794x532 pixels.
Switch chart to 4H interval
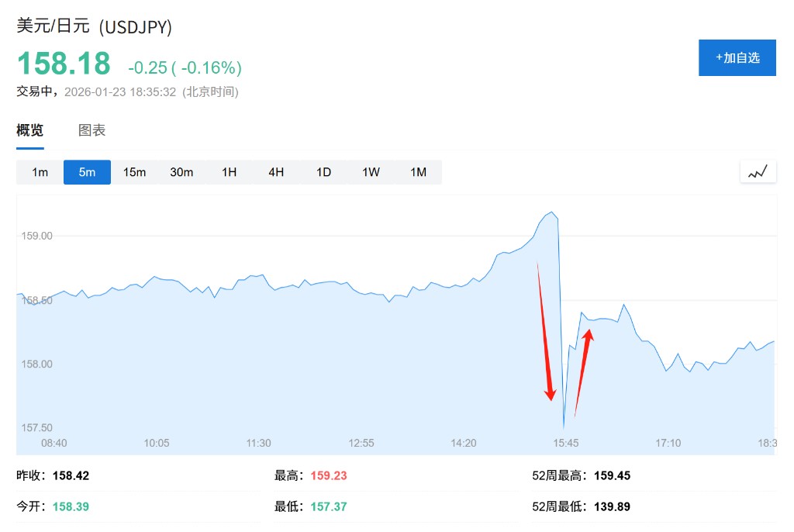pos(276,172)
